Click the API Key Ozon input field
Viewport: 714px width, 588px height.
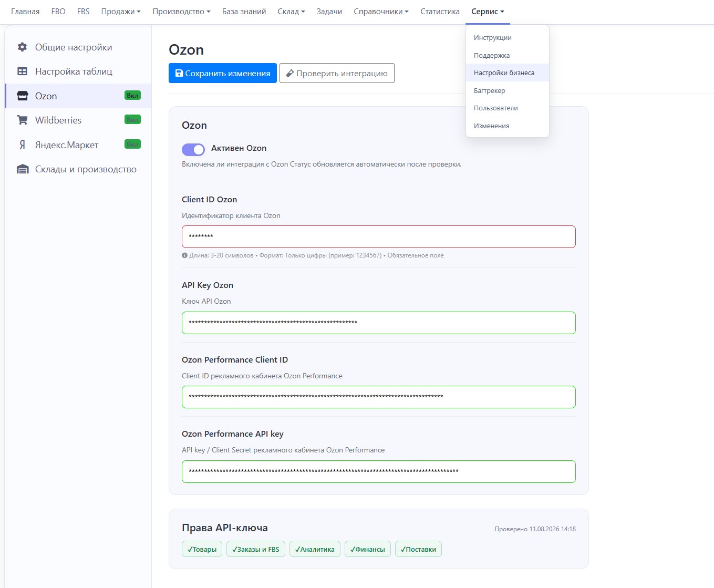point(379,323)
